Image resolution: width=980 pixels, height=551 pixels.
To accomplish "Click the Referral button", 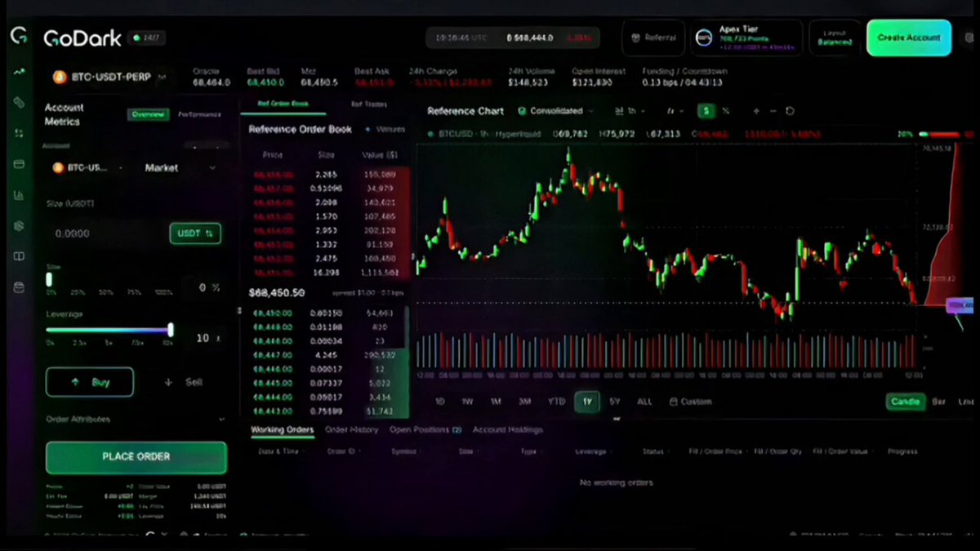I will [654, 38].
